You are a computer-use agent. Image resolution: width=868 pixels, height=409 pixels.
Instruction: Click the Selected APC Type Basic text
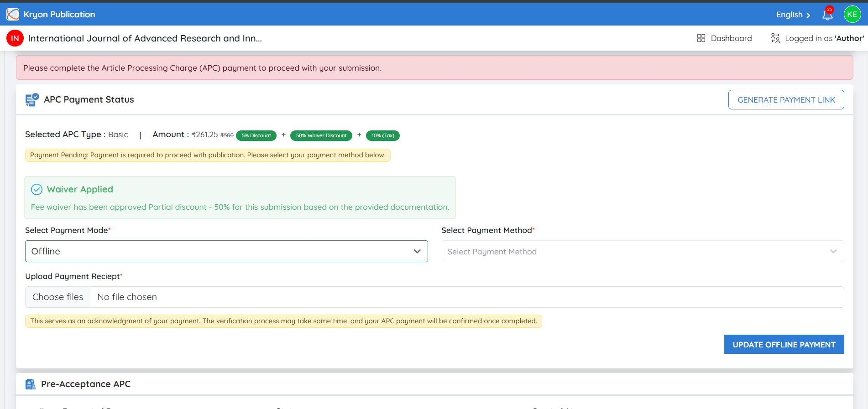click(x=77, y=135)
